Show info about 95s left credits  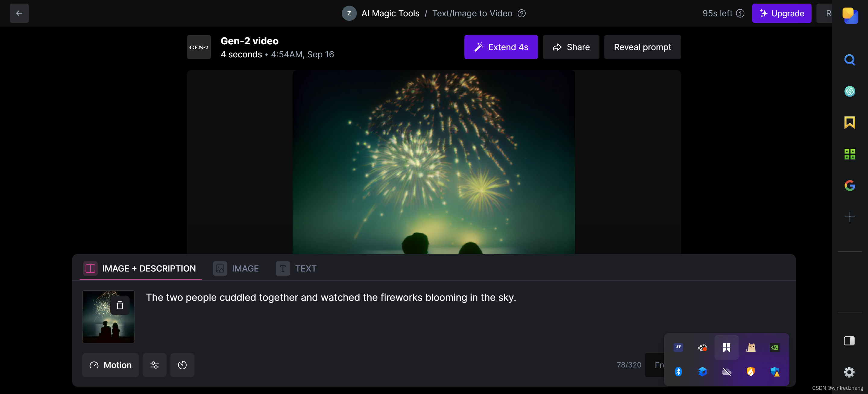point(740,13)
